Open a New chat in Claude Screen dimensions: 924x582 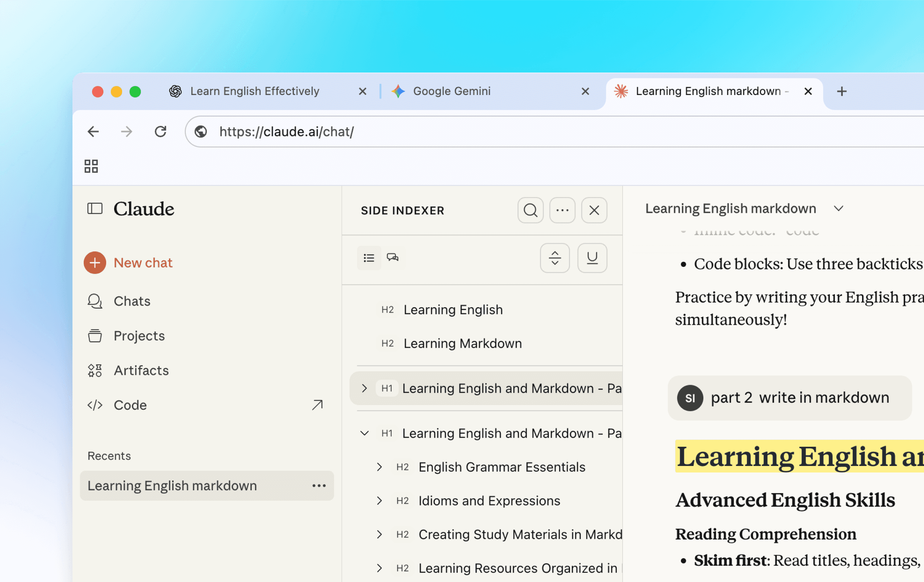(x=143, y=263)
